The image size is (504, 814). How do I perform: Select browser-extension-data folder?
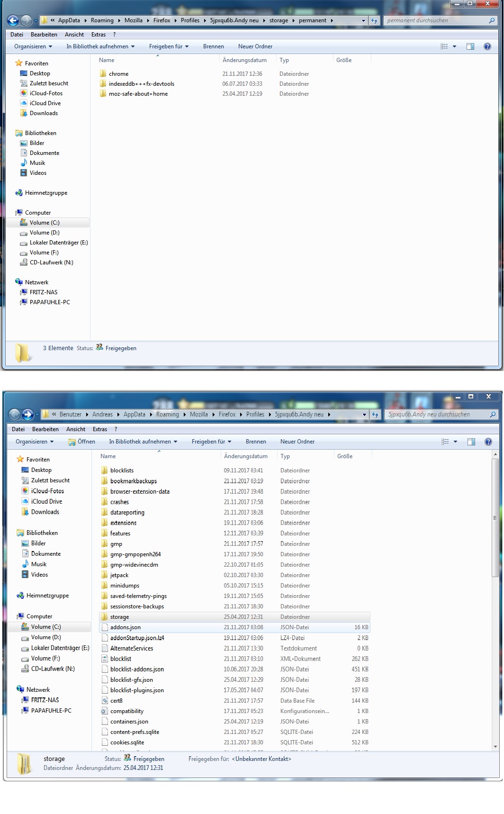(140, 491)
